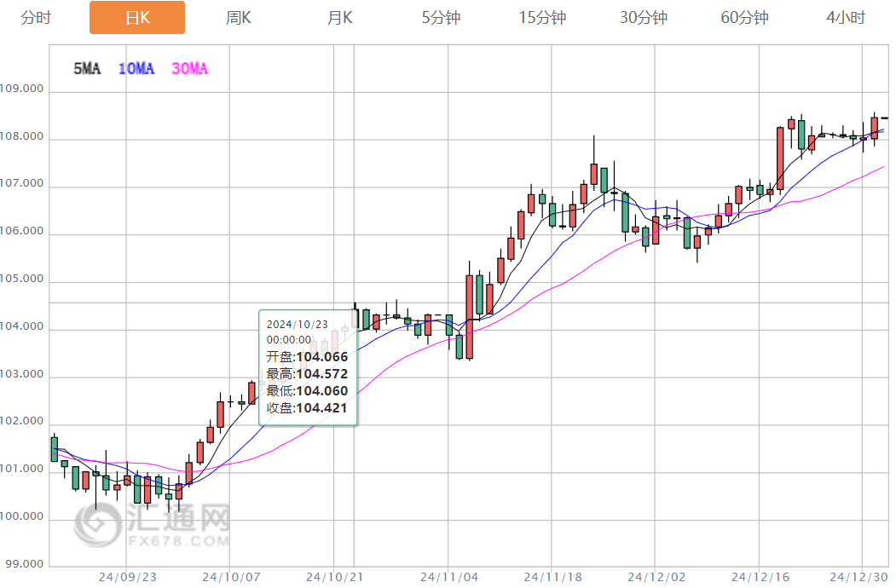The image size is (896, 588).
Task: Click the 24/09/23 date axis label
Action: (126, 577)
